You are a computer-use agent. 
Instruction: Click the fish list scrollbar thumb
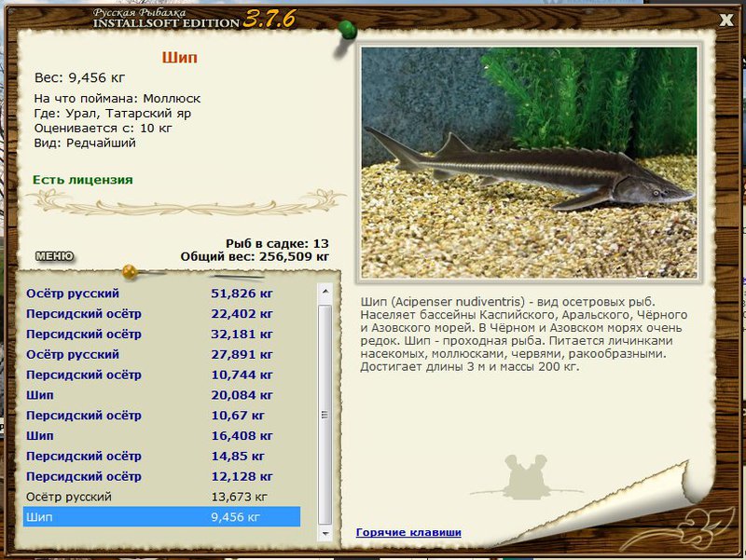pos(325,415)
